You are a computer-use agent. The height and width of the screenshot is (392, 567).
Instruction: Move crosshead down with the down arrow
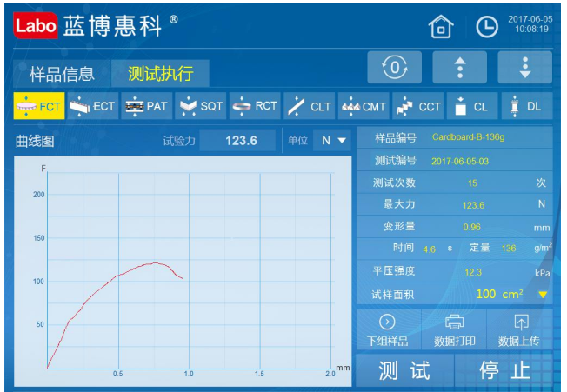click(524, 68)
